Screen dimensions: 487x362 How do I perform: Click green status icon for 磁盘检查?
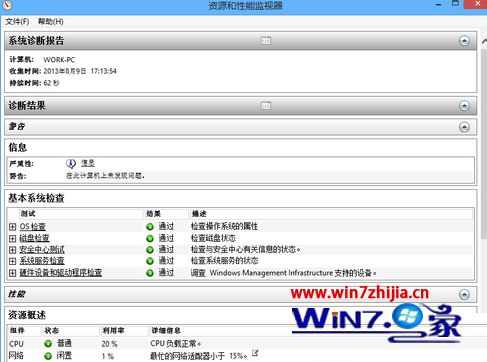[x=150, y=238]
